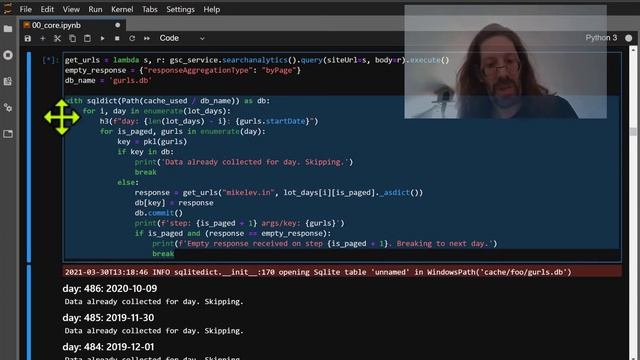Interrupt the kernel with stop icon

point(117,38)
